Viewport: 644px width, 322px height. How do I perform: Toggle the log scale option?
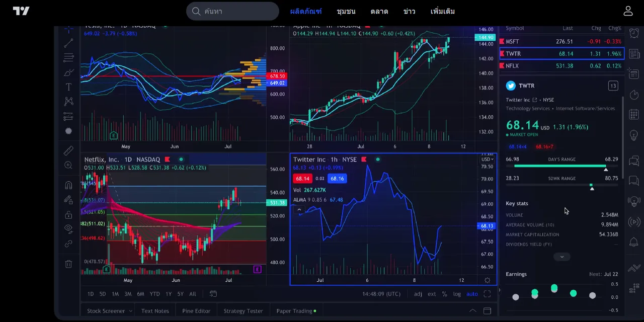[457, 294]
